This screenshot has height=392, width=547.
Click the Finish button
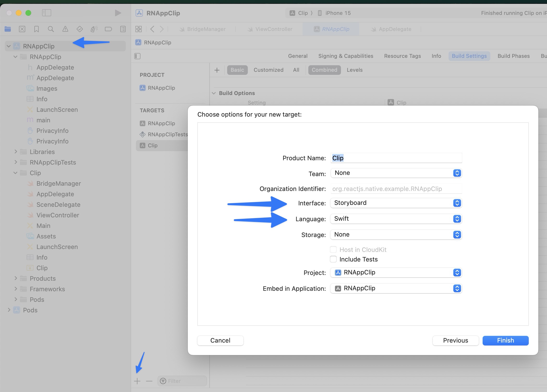(x=505, y=340)
